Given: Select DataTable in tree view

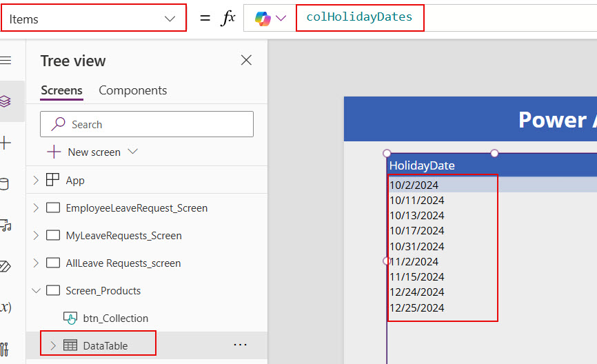Looking at the screenshot, I should pyautogui.click(x=105, y=345).
